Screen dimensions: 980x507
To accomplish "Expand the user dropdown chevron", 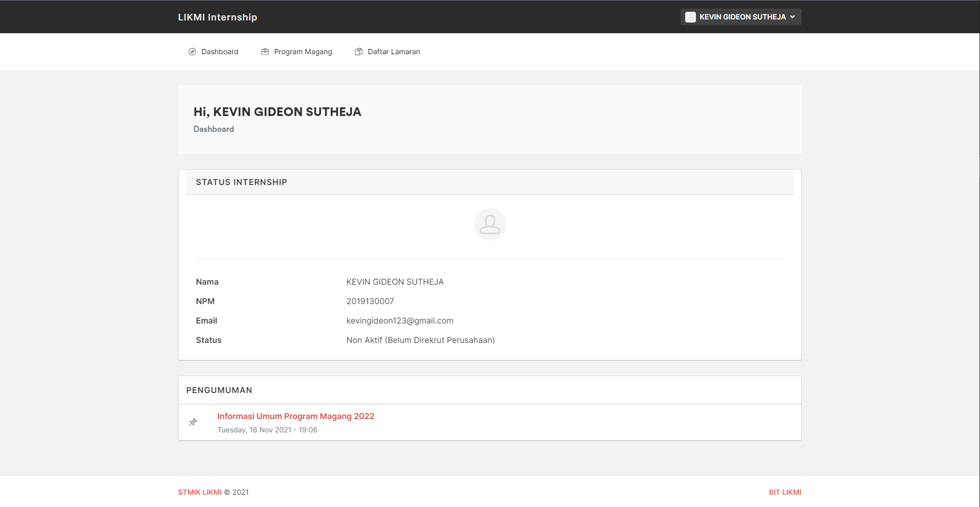I will tap(792, 17).
